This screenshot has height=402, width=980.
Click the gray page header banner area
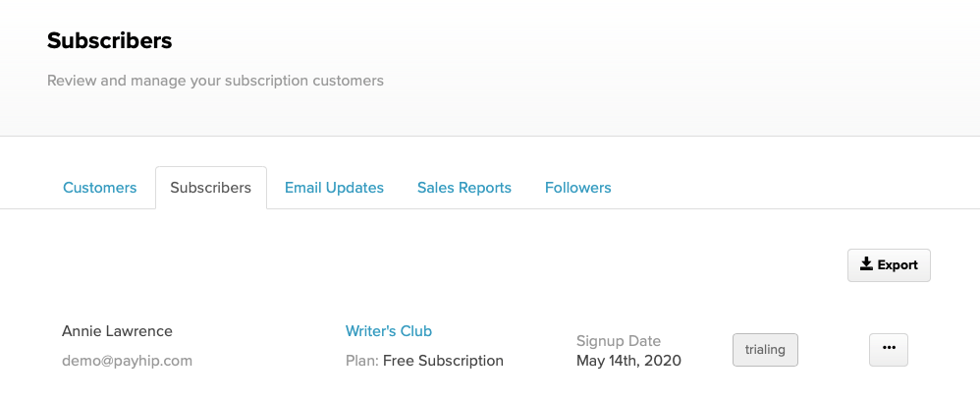pyautogui.click(x=625, y=69)
